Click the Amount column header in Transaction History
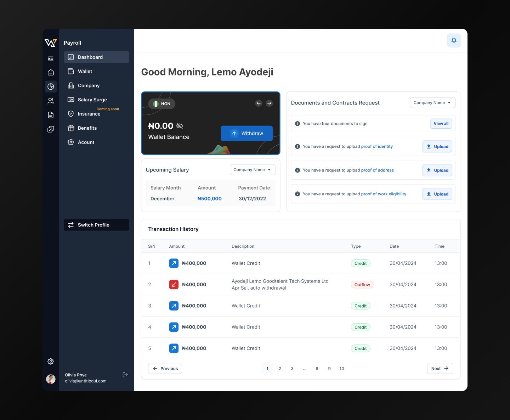 point(177,246)
